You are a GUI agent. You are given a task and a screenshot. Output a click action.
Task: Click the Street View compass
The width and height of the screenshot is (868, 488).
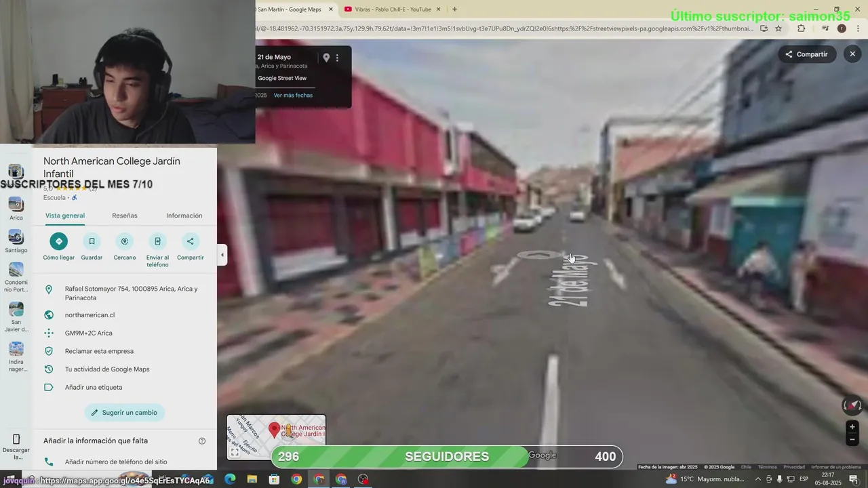(852, 406)
